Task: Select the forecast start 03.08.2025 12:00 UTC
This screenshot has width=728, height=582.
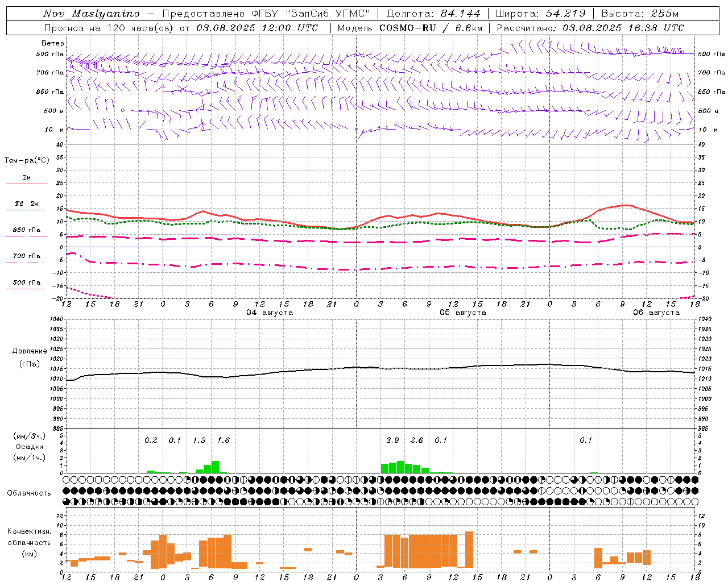Action: coord(257,28)
